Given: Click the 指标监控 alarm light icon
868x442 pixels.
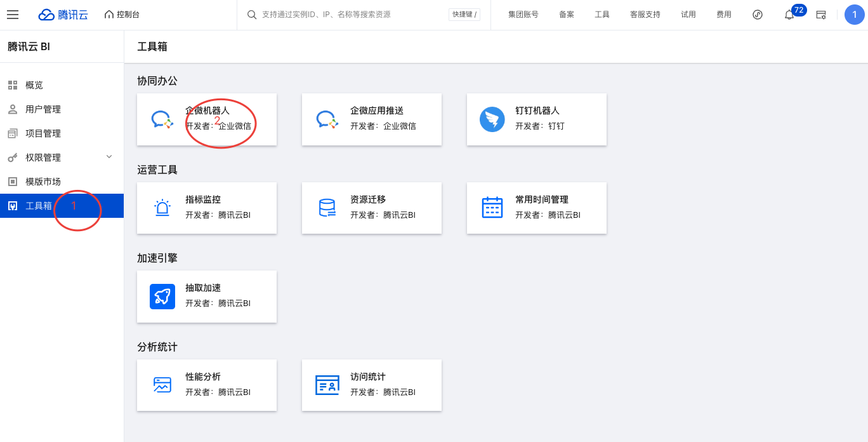Looking at the screenshot, I should click(x=162, y=208).
